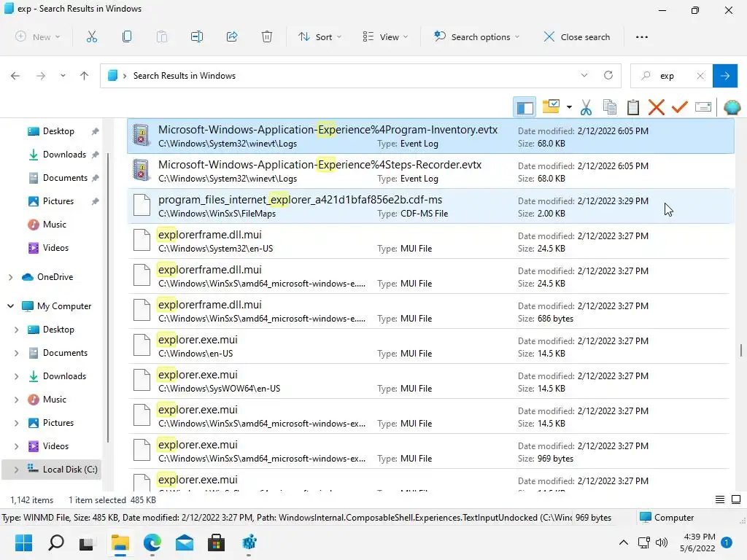The height and width of the screenshot is (560, 747).
Task: Click the Copy icon in top command bar
Action: pyautogui.click(x=127, y=36)
